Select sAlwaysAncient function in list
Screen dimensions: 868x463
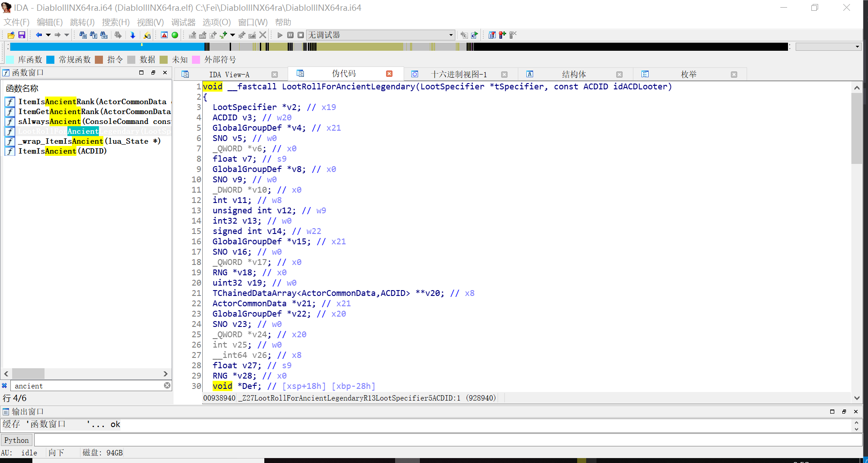click(x=88, y=122)
